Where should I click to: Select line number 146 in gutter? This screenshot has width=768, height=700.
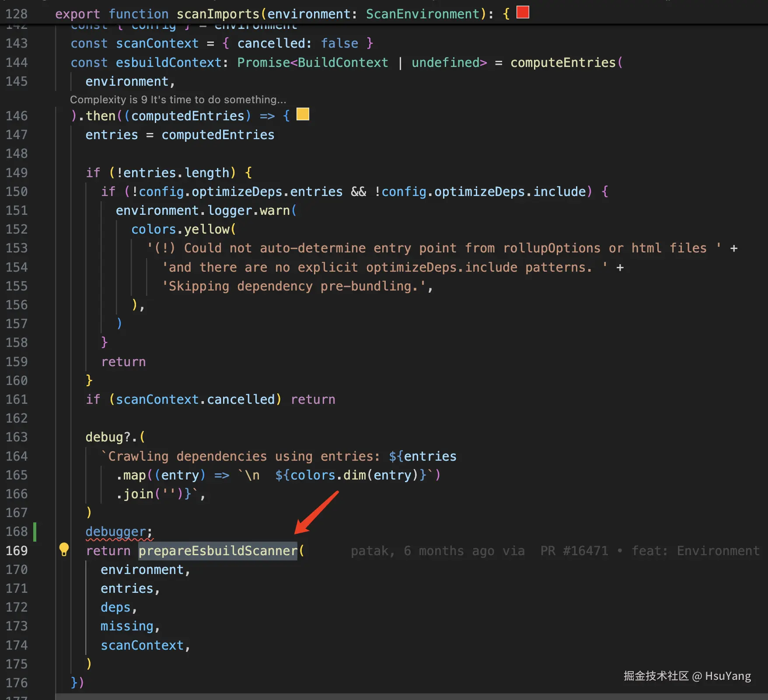tap(17, 116)
